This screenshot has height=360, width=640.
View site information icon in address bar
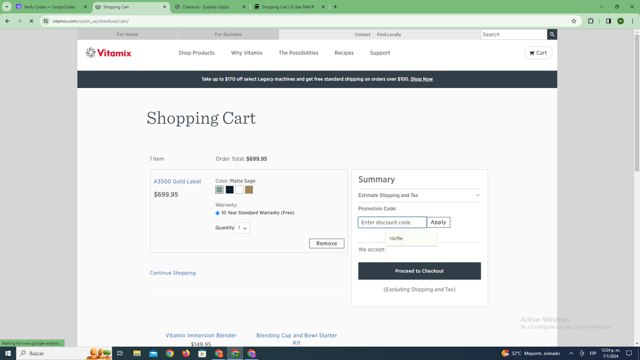pyautogui.click(x=46, y=21)
